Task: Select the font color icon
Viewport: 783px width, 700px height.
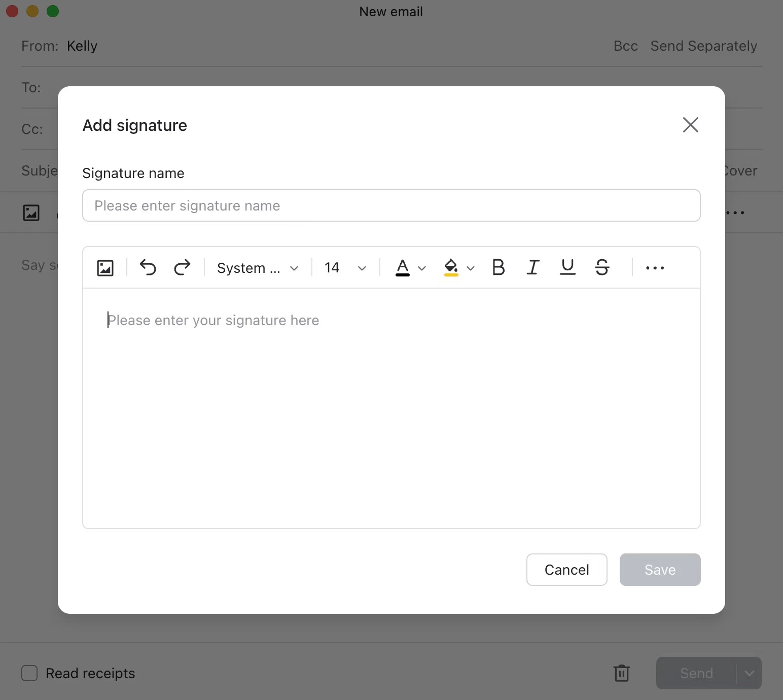Action: (x=402, y=268)
